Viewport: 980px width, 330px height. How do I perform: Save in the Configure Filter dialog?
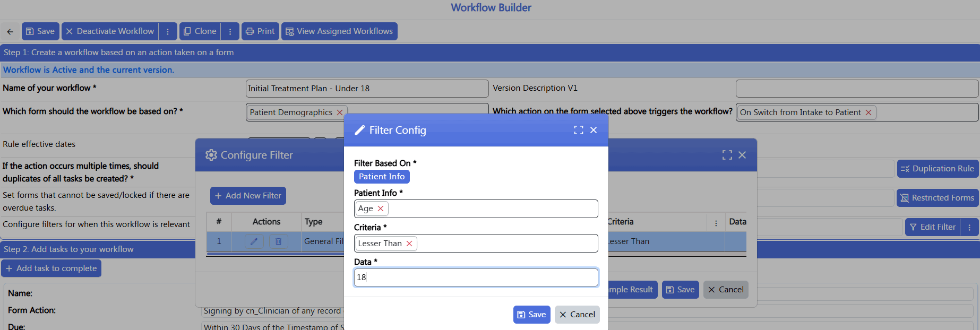click(680, 290)
